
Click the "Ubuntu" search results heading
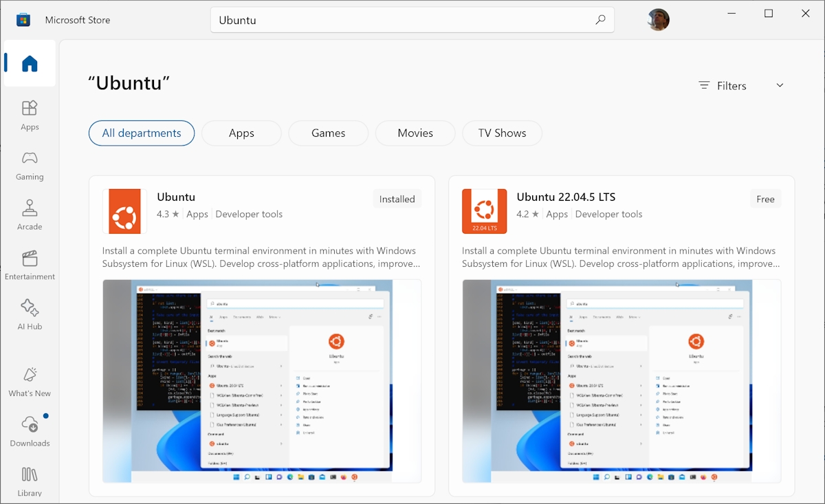click(x=129, y=83)
